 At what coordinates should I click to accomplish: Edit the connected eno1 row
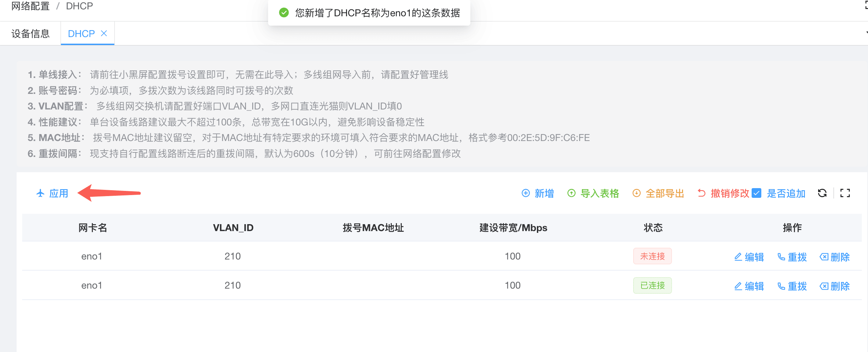pos(749,286)
